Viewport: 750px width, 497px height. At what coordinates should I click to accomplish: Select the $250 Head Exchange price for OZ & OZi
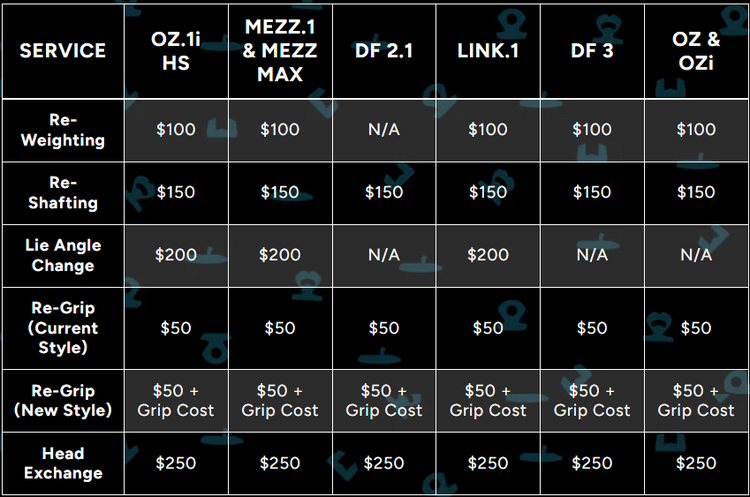[x=696, y=463]
